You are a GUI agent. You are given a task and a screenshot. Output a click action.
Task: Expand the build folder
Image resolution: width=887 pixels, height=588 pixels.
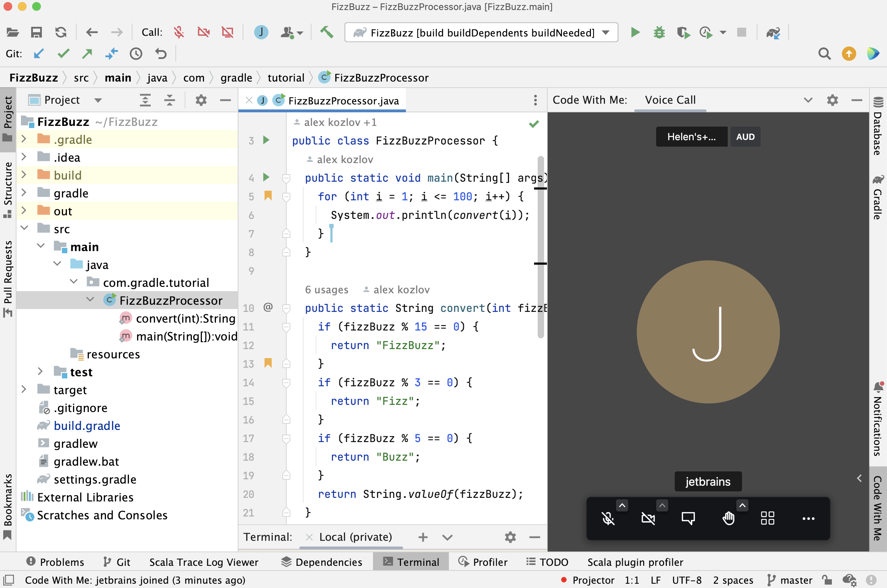tap(24, 175)
